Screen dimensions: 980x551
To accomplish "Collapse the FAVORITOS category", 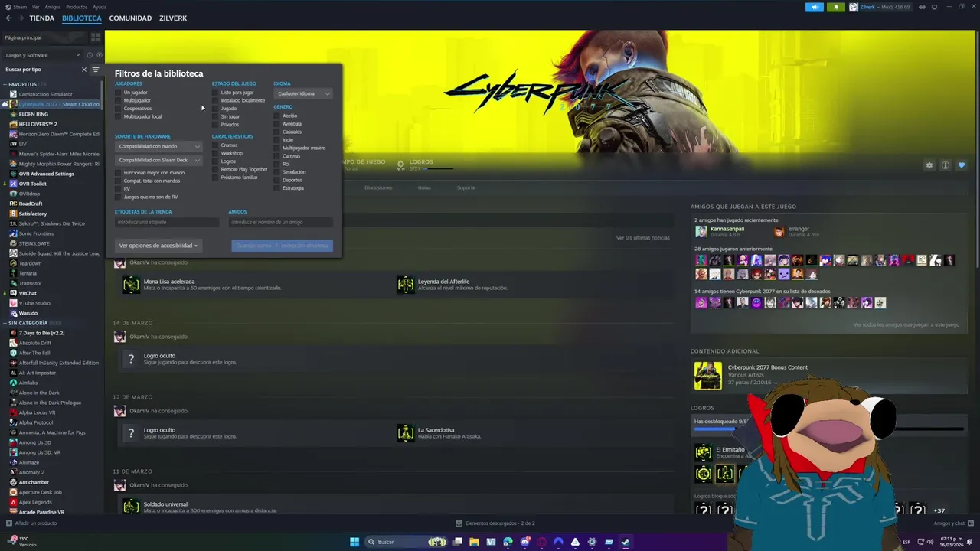I will (5, 84).
